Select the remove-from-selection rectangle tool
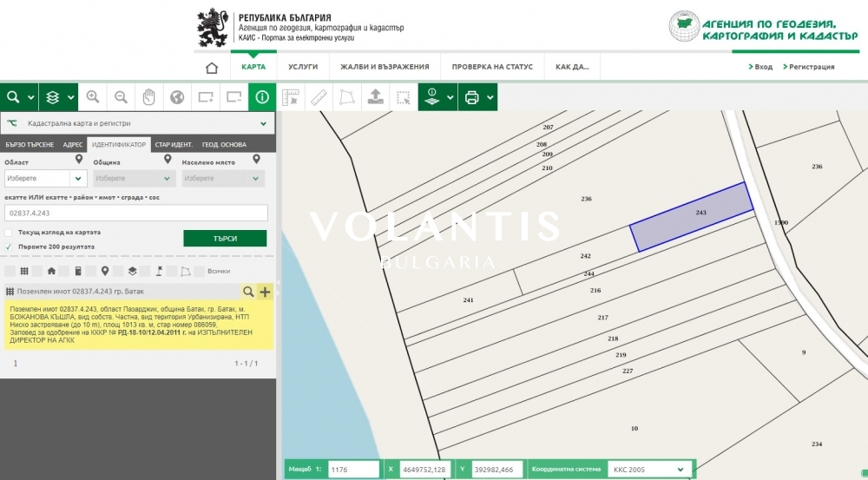 coord(234,97)
